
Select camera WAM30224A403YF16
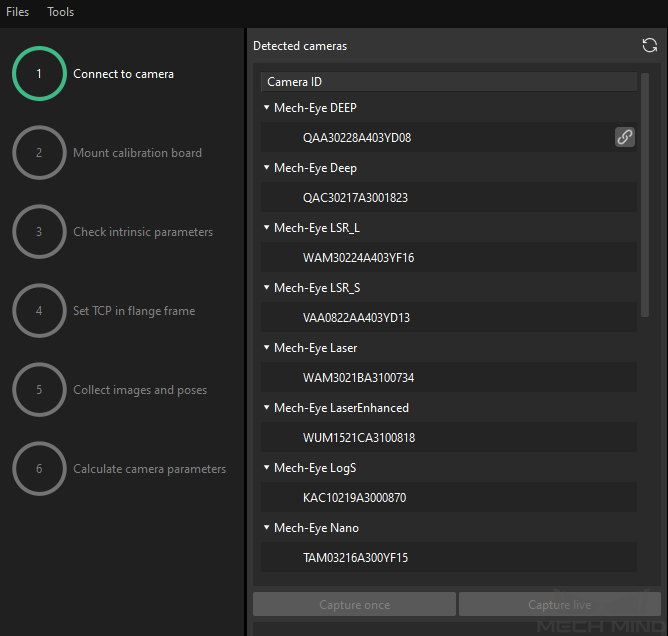coord(449,258)
